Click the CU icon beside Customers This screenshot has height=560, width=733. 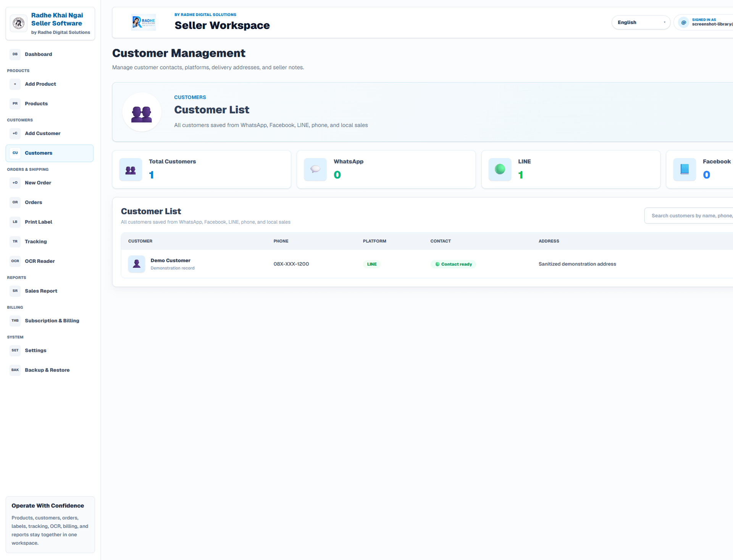click(x=15, y=153)
